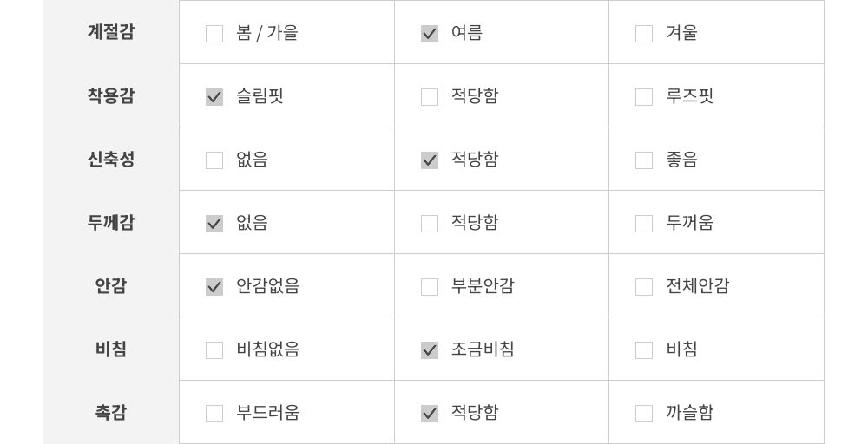The width and height of the screenshot is (868, 444).
Task: Select the 까슬함 texture checkbox
Action: click(644, 414)
